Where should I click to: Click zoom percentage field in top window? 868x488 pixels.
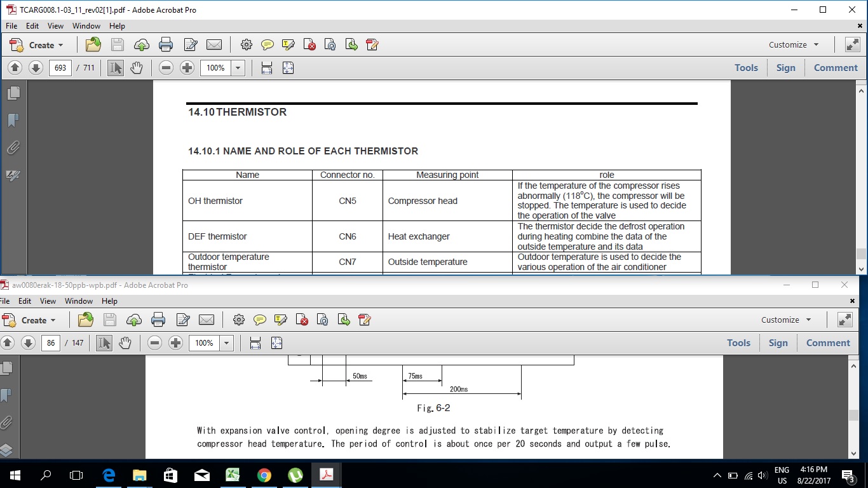(x=216, y=68)
